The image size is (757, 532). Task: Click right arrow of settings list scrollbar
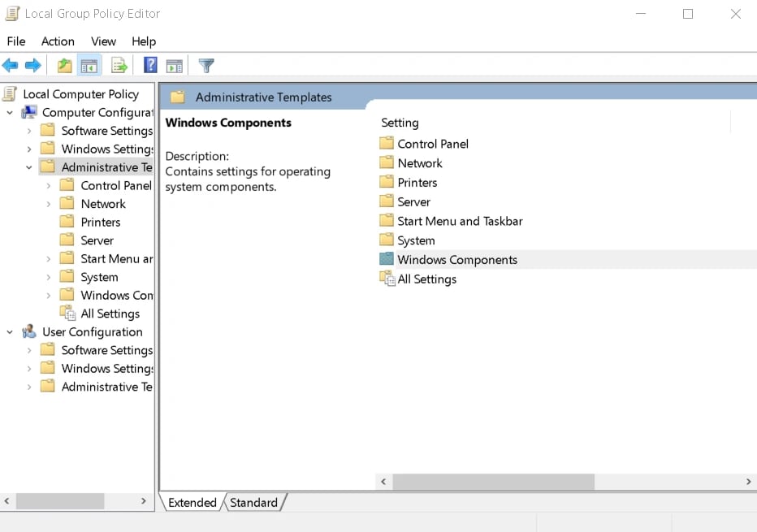[748, 482]
